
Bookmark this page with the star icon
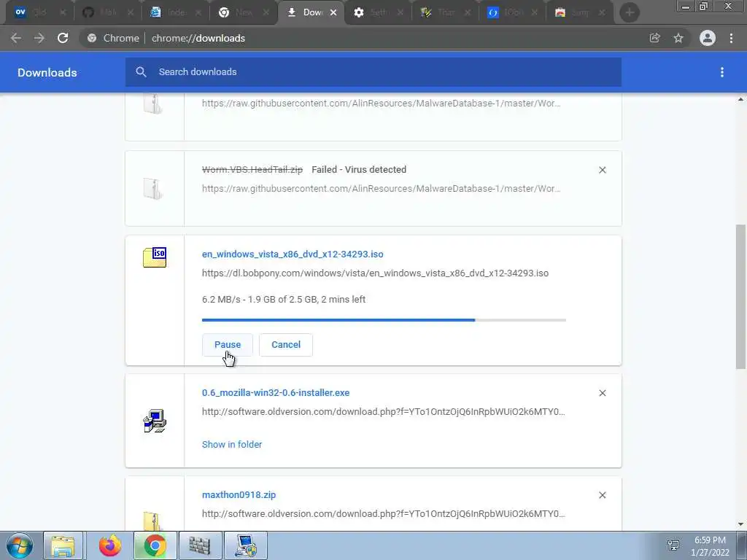coord(678,38)
